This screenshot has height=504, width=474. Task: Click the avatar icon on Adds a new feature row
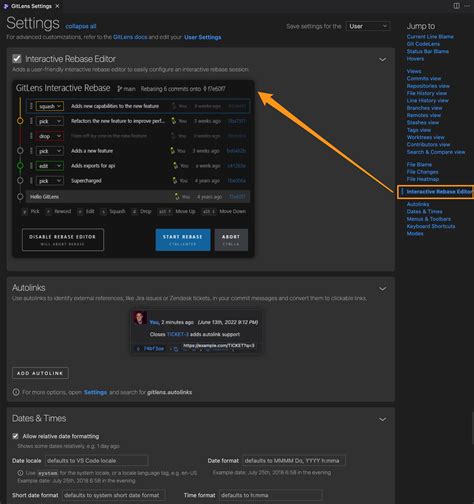click(172, 151)
